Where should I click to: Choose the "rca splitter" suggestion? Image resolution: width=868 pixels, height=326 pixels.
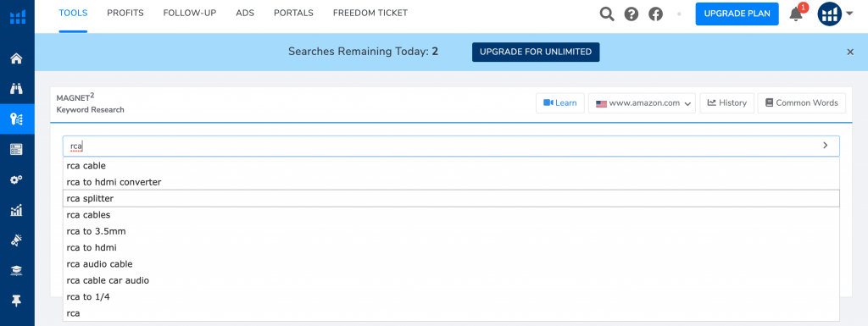point(451,198)
